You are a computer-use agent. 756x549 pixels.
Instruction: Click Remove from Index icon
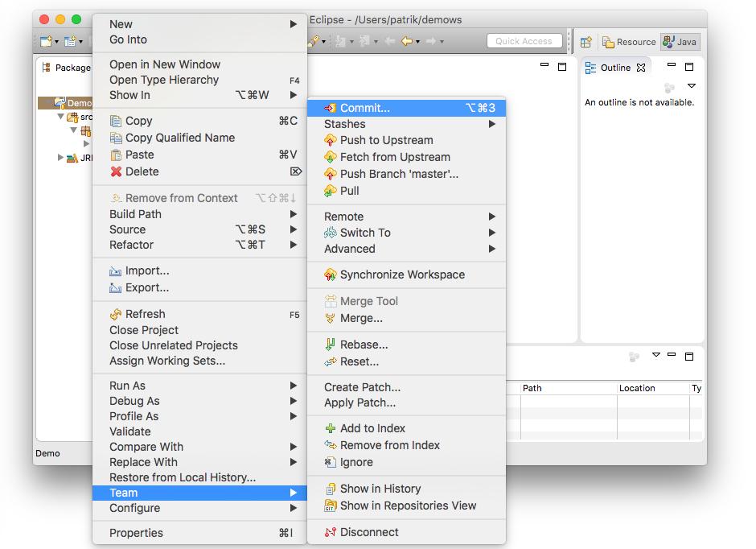click(x=331, y=445)
